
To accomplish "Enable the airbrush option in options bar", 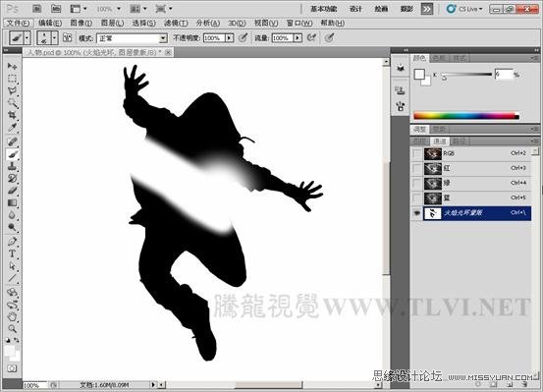I will [x=311, y=37].
